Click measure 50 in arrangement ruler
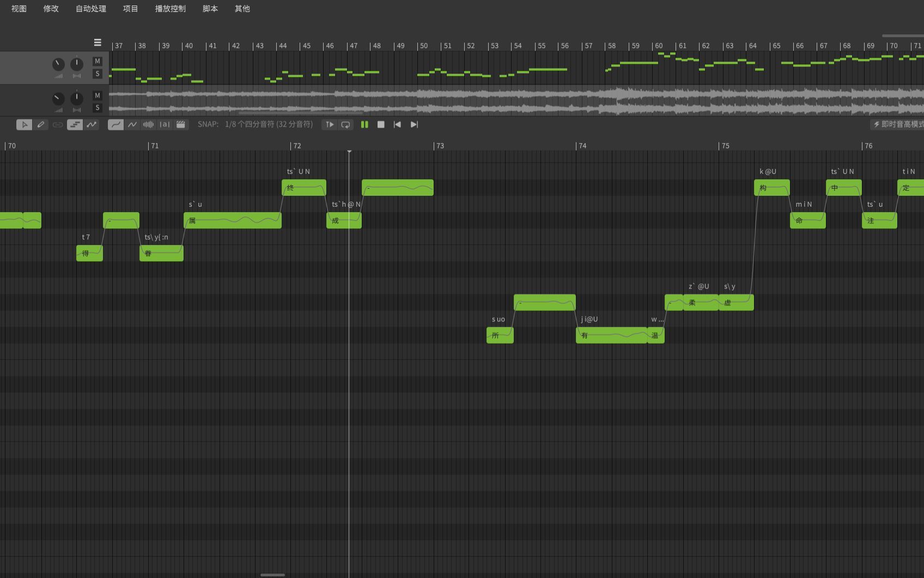Image resolution: width=924 pixels, height=578 pixels. 423,46
